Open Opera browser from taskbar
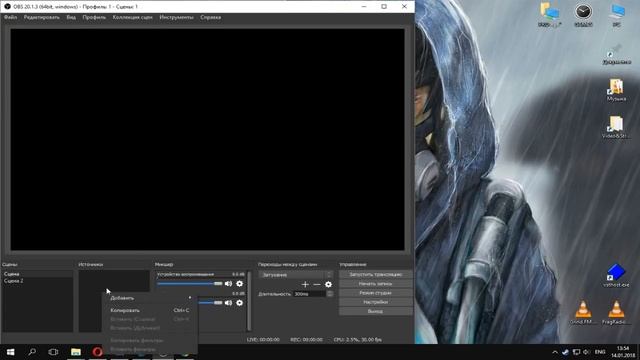This screenshot has height=360, width=640. tap(97, 352)
